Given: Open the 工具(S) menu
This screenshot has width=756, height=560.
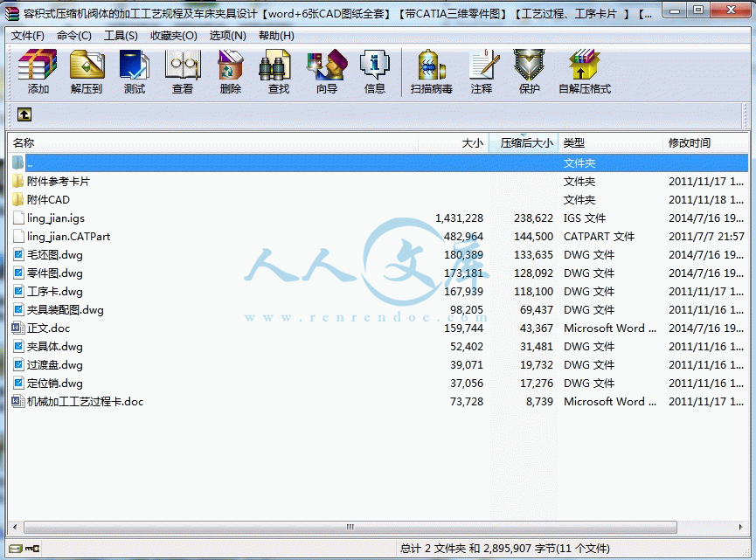Looking at the screenshot, I should 121,36.
